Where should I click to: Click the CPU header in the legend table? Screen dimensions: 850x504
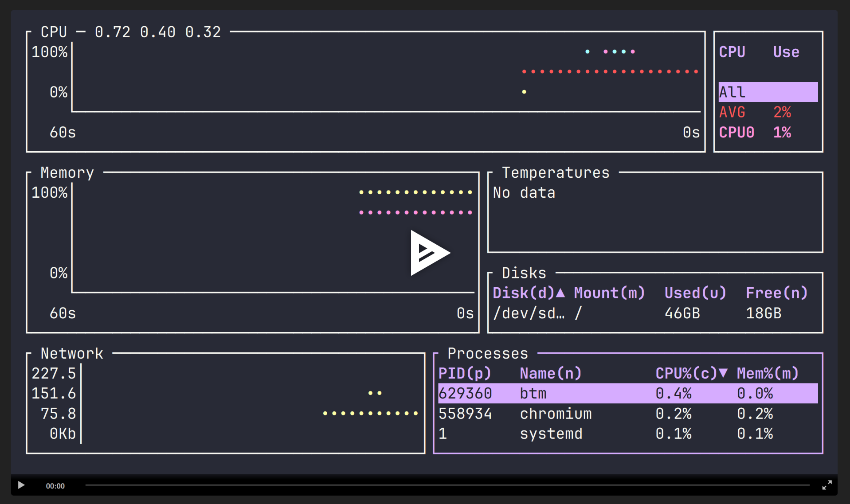coord(732,52)
